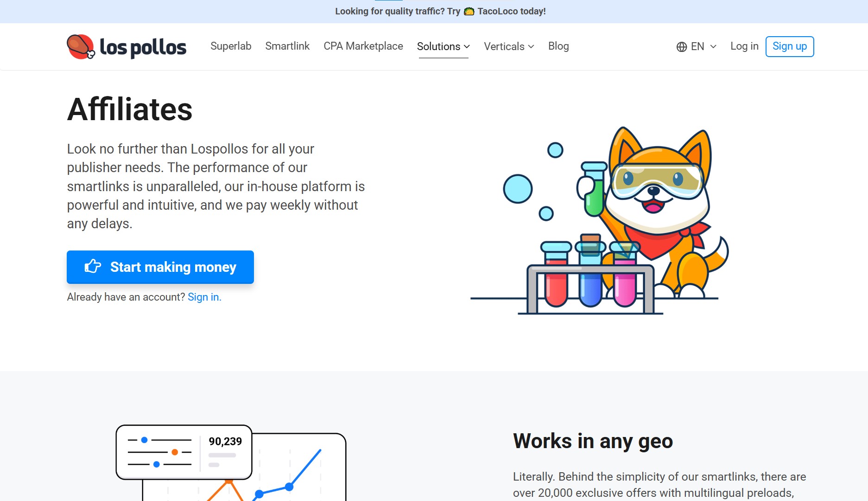Visit the Blog page

[x=558, y=46]
